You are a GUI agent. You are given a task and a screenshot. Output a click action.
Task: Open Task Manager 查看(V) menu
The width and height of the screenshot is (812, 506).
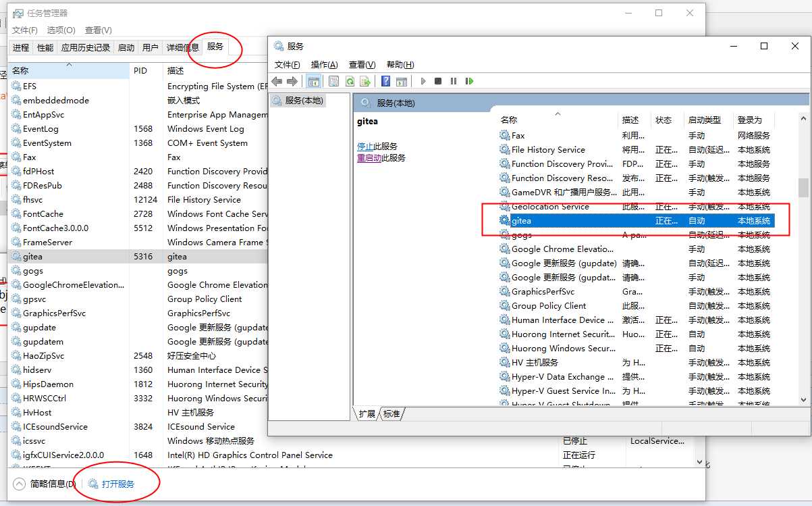pyautogui.click(x=99, y=30)
